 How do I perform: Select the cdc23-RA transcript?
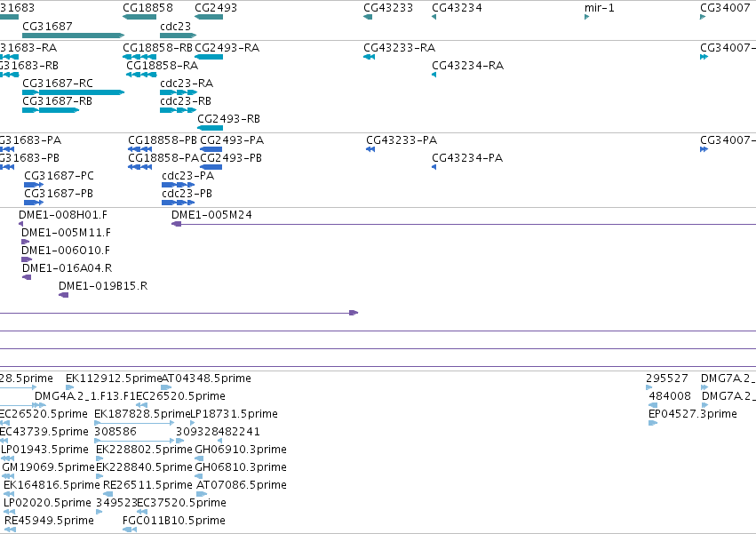coord(187,84)
